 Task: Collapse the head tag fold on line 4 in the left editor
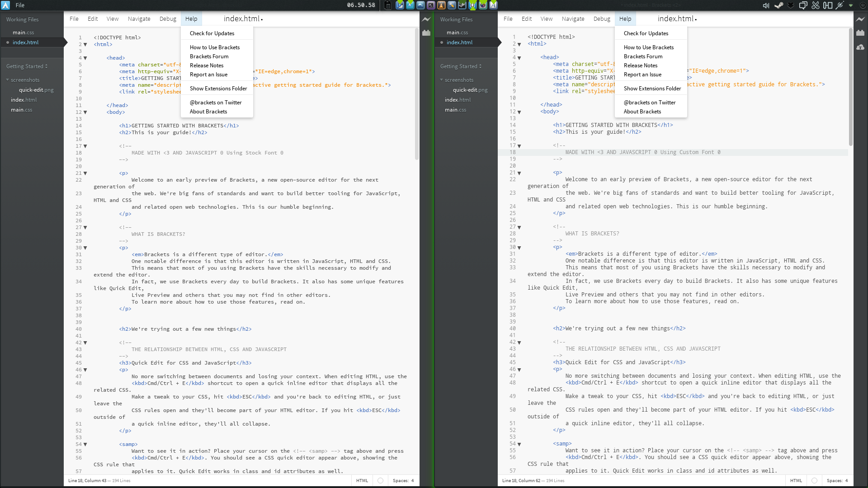[x=85, y=58]
